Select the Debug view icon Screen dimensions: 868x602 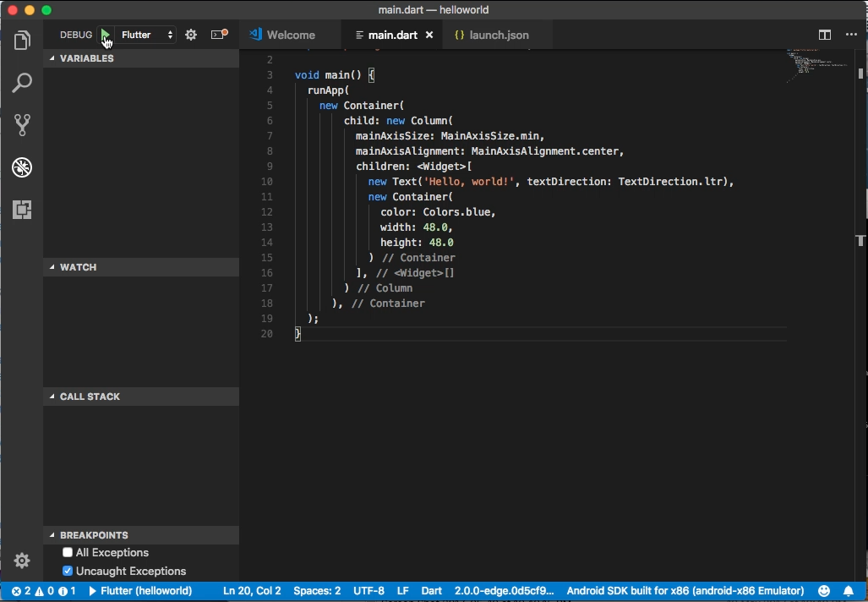click(x=22, y=167)
